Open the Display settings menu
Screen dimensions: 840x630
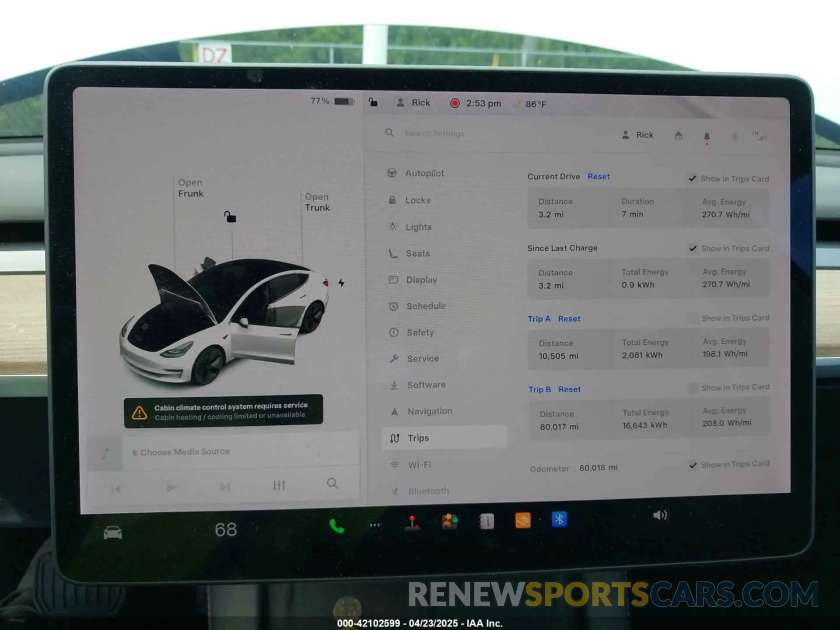point(413,280)
